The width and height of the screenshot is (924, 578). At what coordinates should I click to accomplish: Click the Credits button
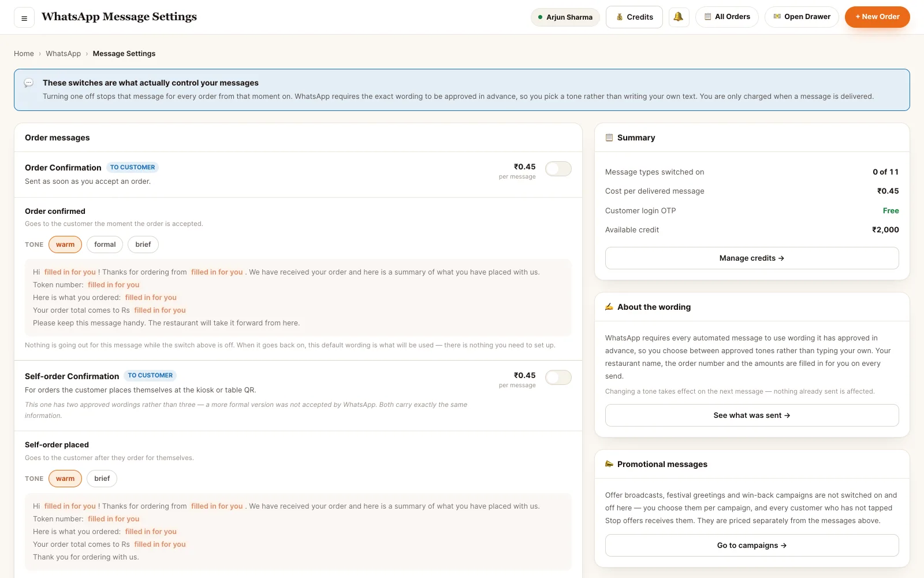[x=634, y=17]
